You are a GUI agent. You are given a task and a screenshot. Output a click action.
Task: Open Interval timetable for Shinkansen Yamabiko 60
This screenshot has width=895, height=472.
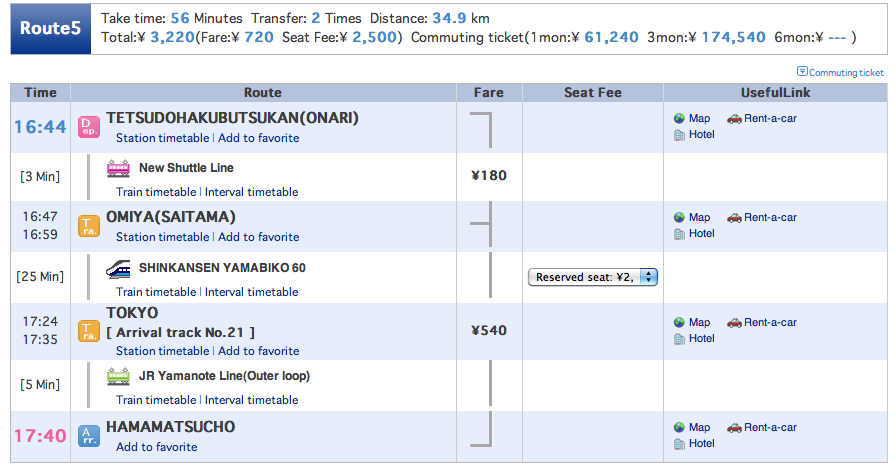[x=251, y=292]
